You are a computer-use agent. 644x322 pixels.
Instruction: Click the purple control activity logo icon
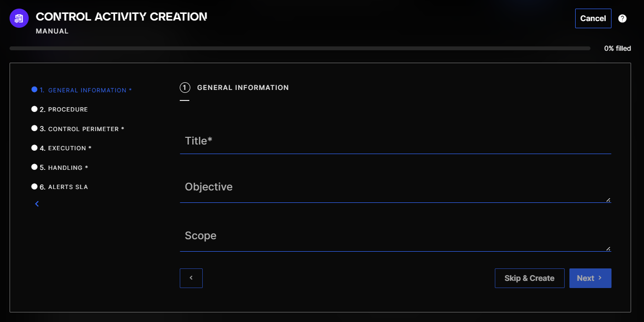[x=19, y=19]
